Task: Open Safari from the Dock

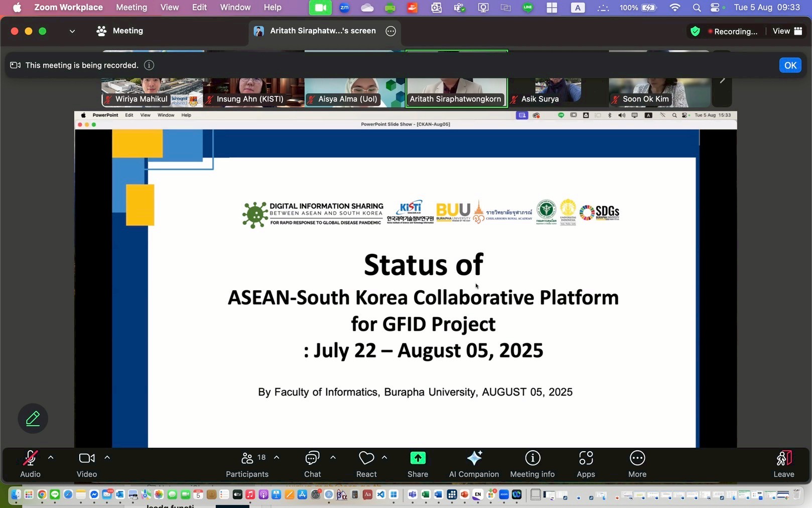Action: point(68,495)
